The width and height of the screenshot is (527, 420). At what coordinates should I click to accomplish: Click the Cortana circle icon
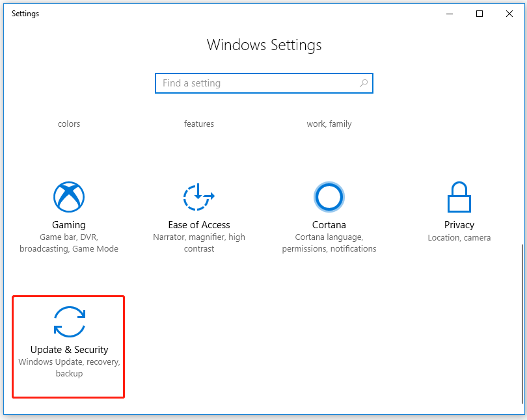[x=329, y=196]
